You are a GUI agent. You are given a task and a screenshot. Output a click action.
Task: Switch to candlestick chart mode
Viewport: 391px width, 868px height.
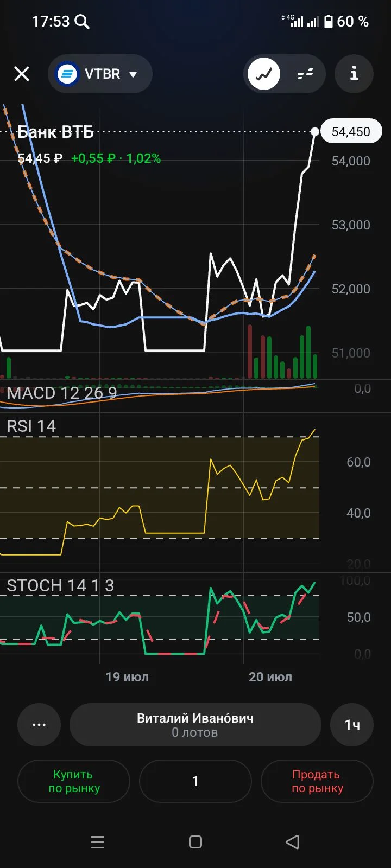tap(305, 74)
